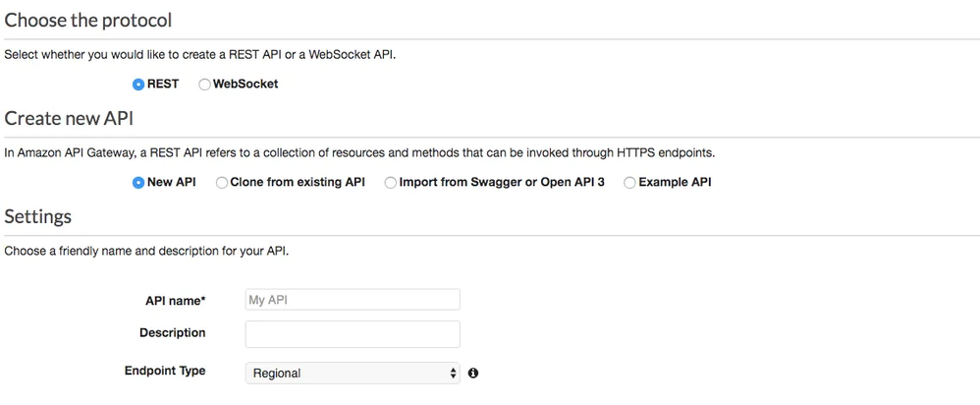Click the 'Settings' section heading
Viewport: 980px width, 405px height.
pyautogui.click(x=37, y=216)
